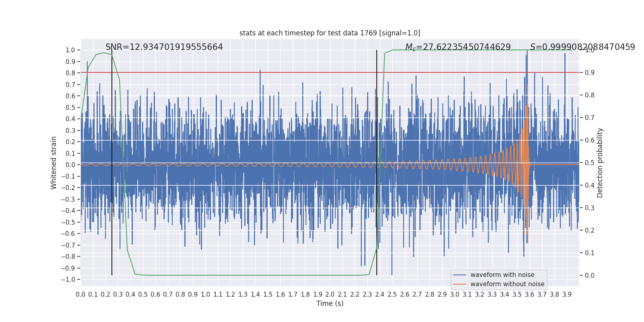Viewport: 644px width, 322px height.
Task: Select the Mc chirp mass annotation
Action: pos(458,47)
